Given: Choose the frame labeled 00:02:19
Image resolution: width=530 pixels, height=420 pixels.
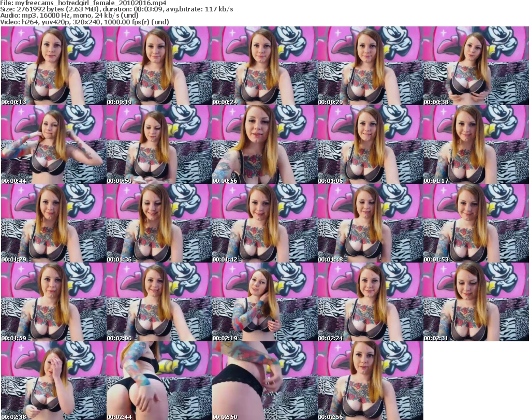Looking at the screenshot, I should 264,302.
